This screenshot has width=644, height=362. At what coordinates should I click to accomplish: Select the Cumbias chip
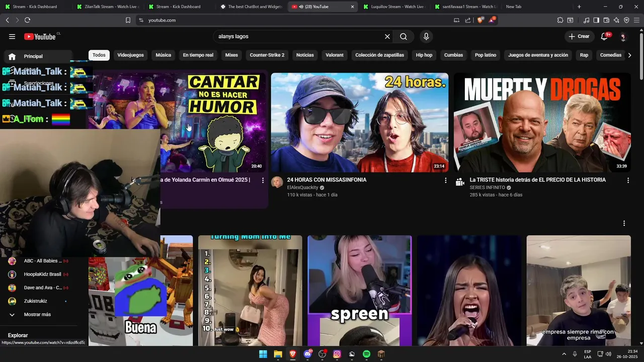coord(453,55)
